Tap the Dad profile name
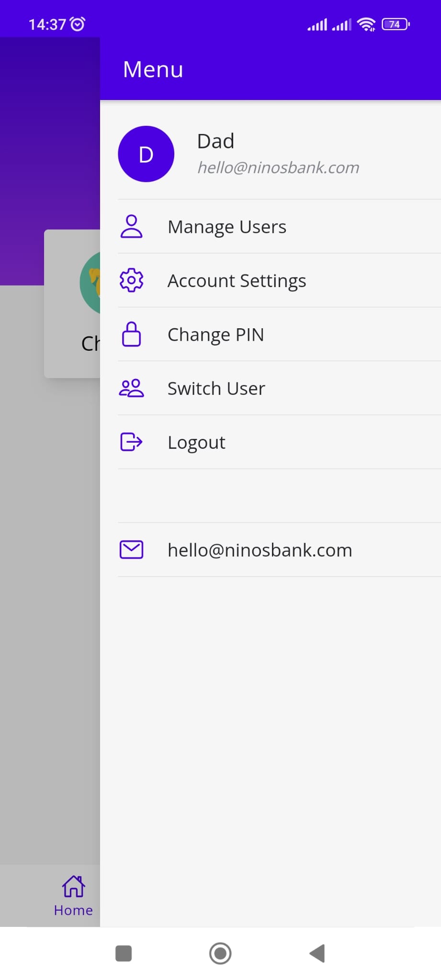 click(x=215, y=141)
